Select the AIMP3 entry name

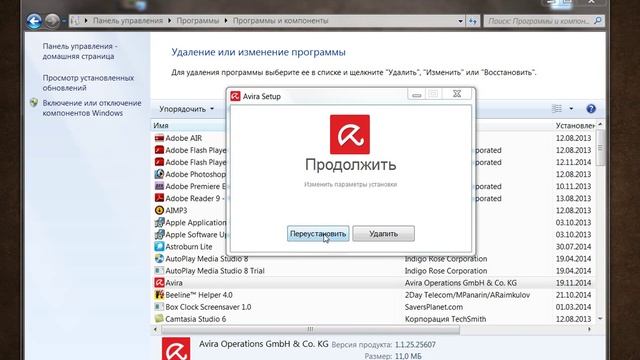pyautogui.click(x=176, y=210)
